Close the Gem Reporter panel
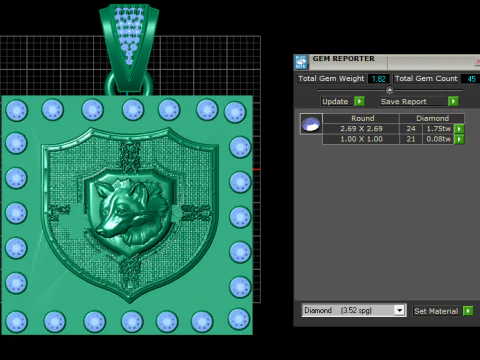Image resolution: width=480 pixels, height=360 pixels. [x=477, y=62]
